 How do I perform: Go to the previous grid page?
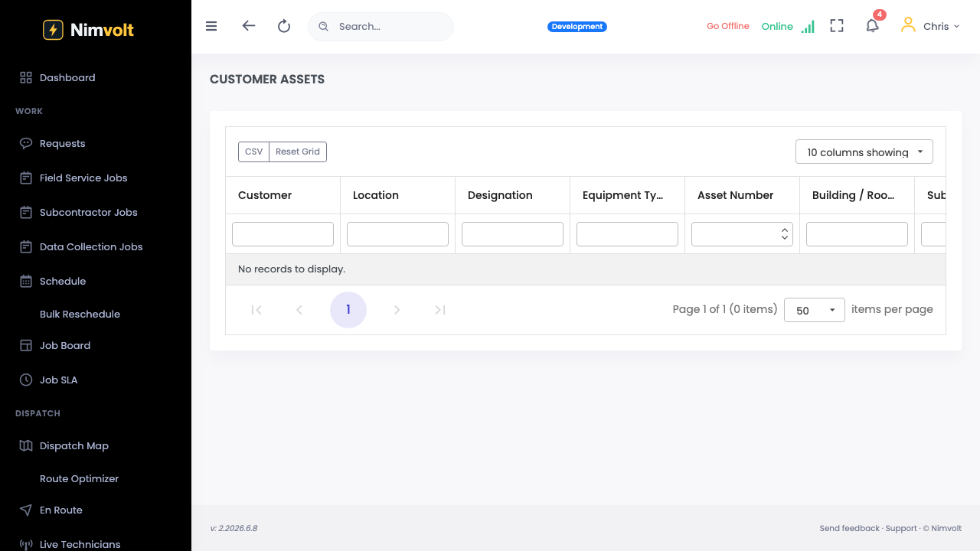[299, 310]
